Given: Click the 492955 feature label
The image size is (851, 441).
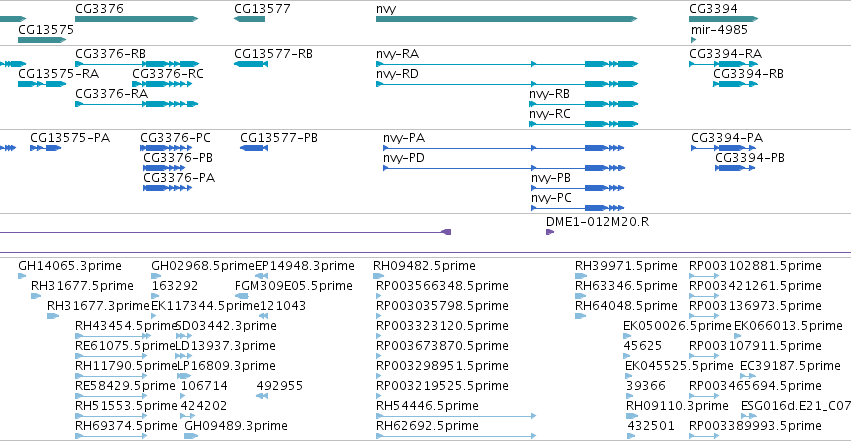Looking at the screenshot, I should (x=280, y=386).
